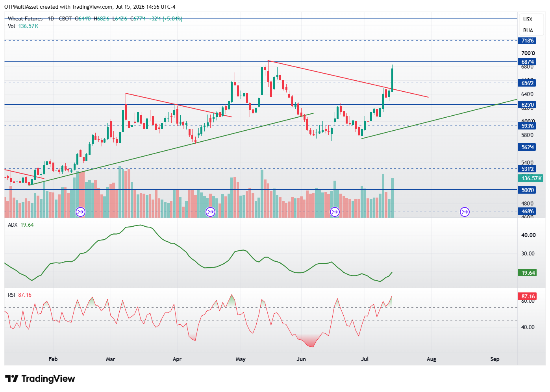Click the red 87.16 RSI value label
This screenshot has height=392, width=550.
coord(528,296)
